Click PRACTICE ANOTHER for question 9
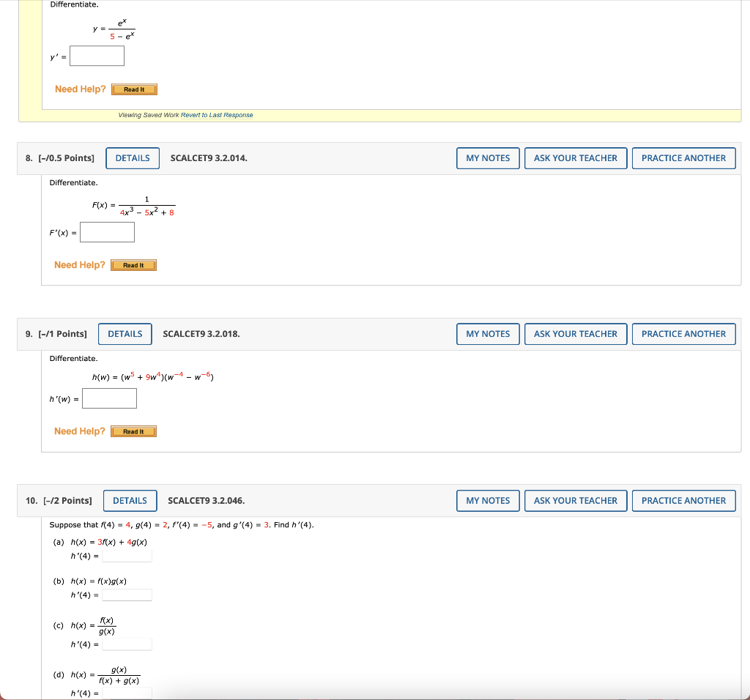 point(683,333)
